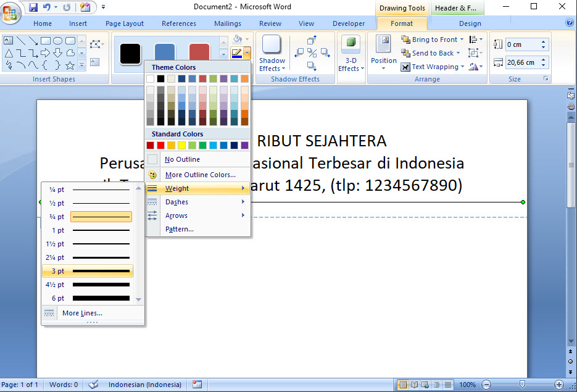Click the Office Button logo
The width and height of the screenshot is (577, 392).
[10, 12]
